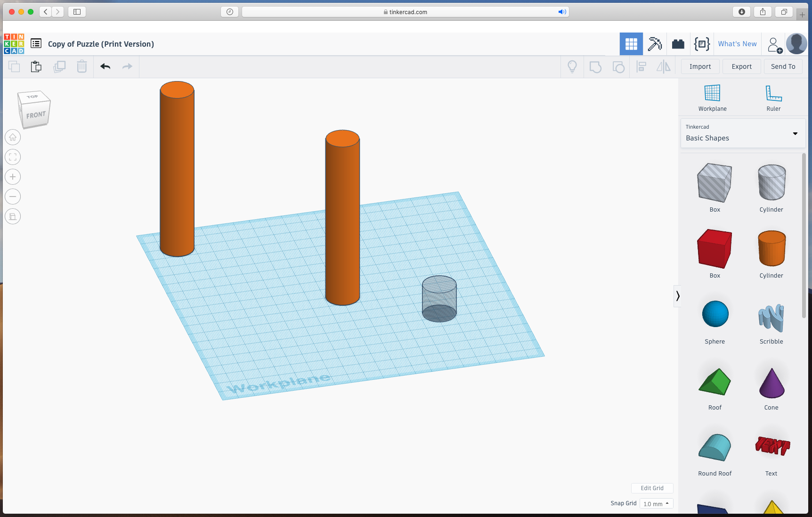Select the gray hole cylinder on workplane

click(439, 299)
